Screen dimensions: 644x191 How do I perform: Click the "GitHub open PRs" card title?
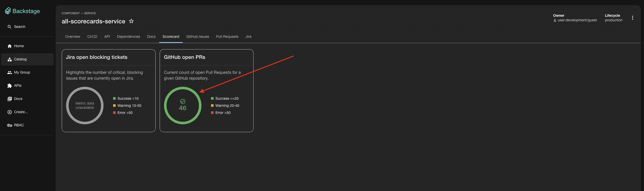184,57
